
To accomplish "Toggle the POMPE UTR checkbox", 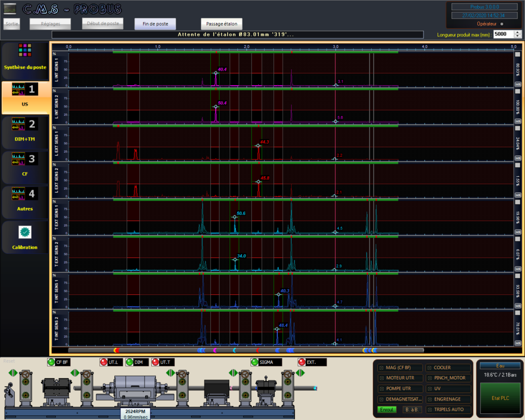I will (x=381, y=389).
